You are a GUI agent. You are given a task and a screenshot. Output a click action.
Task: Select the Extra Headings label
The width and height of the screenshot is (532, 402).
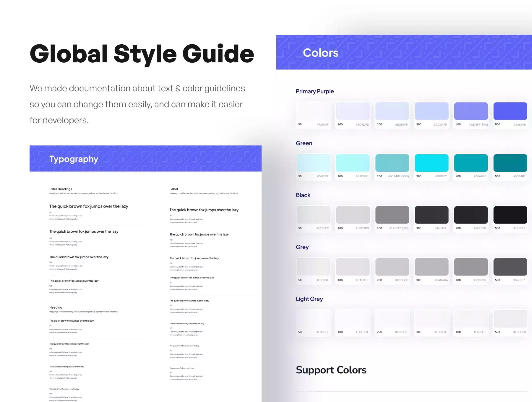coord(61,189)
